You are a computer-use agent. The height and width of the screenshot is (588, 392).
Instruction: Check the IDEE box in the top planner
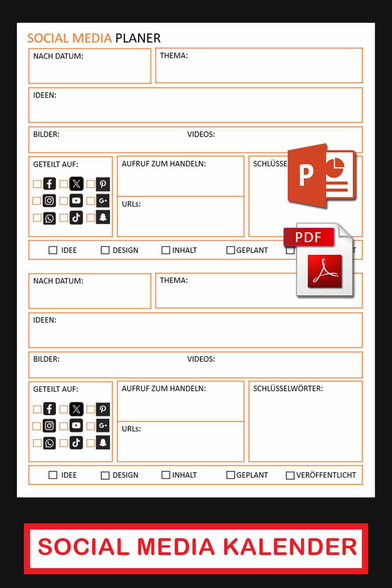click(53, 250)
